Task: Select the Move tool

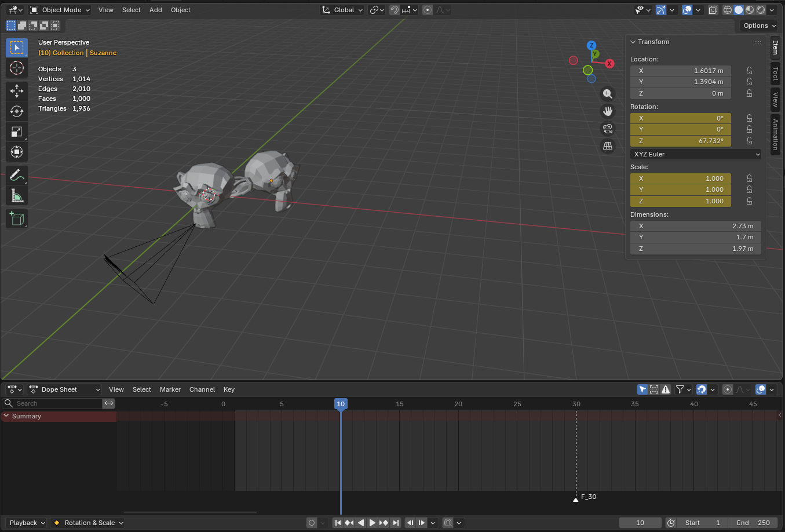Action: point(17,91)
